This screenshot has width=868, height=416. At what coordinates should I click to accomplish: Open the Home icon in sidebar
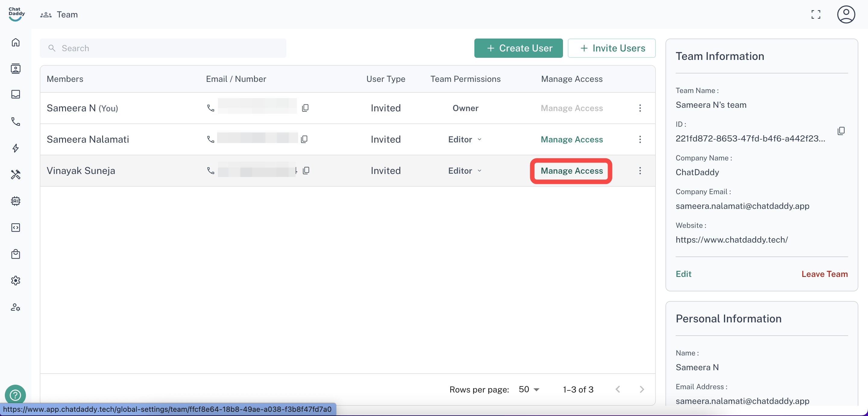(15, 42)
